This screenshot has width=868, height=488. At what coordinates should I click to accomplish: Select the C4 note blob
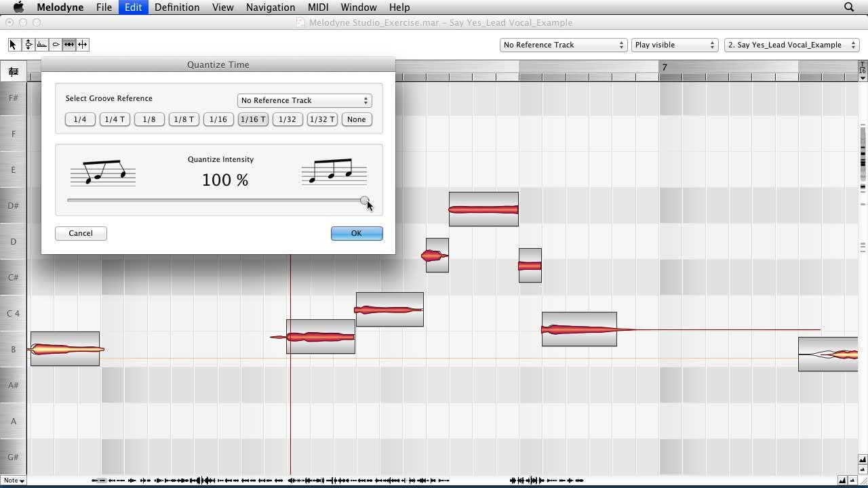point(390,310)
